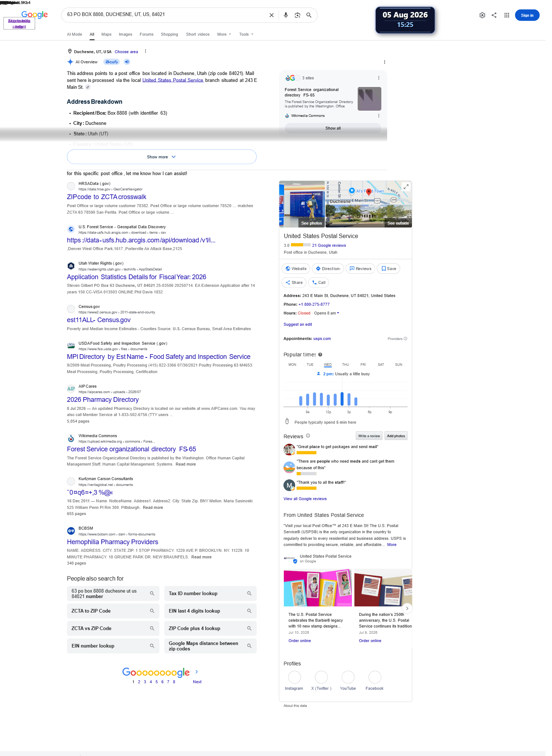Image resolution: width=552 pixels, height=756 pixels.
Task: Switch to the Shopping tab
Action: tap(170, 35)
